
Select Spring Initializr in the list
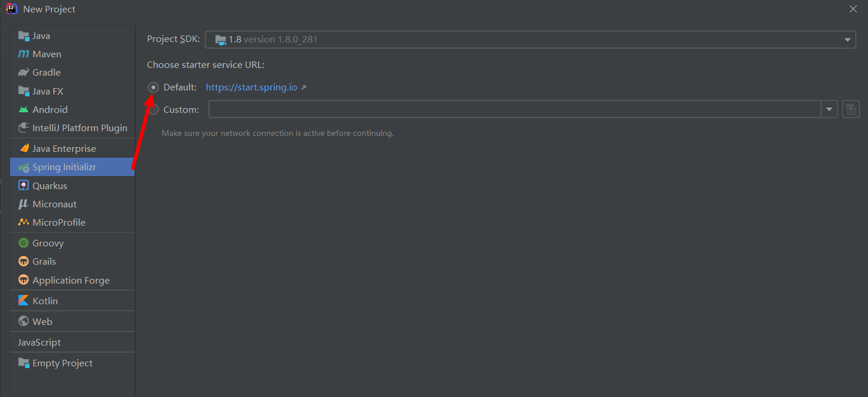(x=72, y=167)
